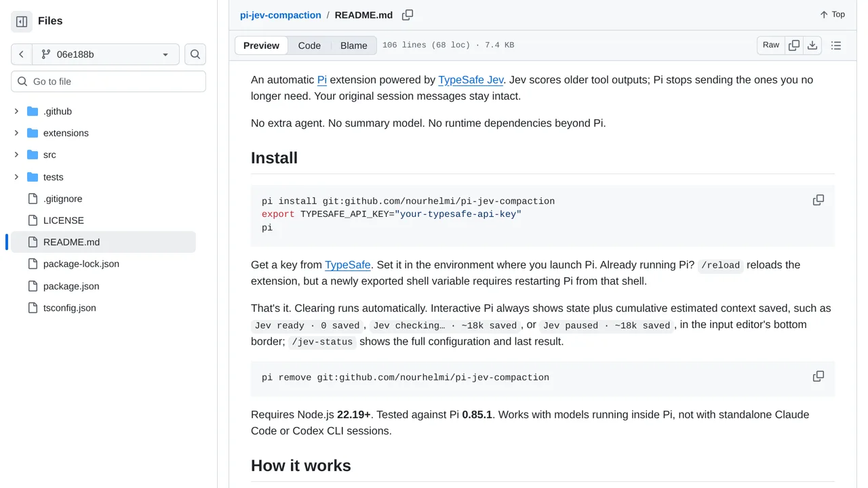The width and height of the screenshot is (868, 488).
Task: Go back using the left arrow button
Action: pos(22,54)
